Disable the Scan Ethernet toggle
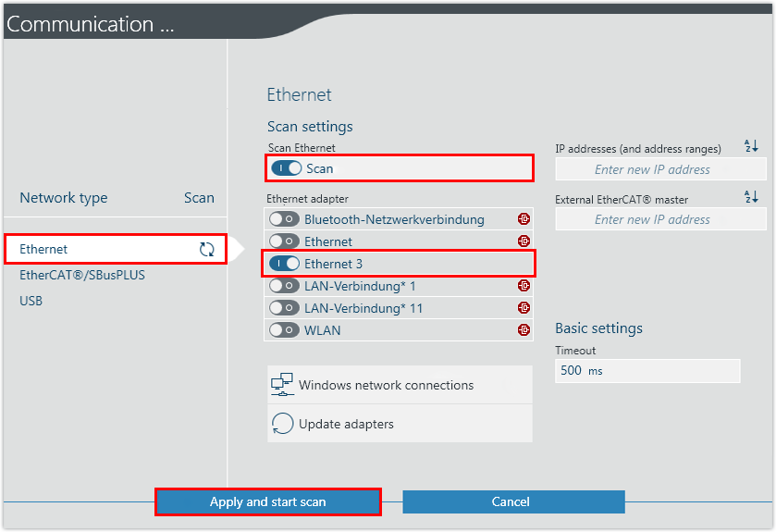 pyautogui.click(x=286, y=168)
